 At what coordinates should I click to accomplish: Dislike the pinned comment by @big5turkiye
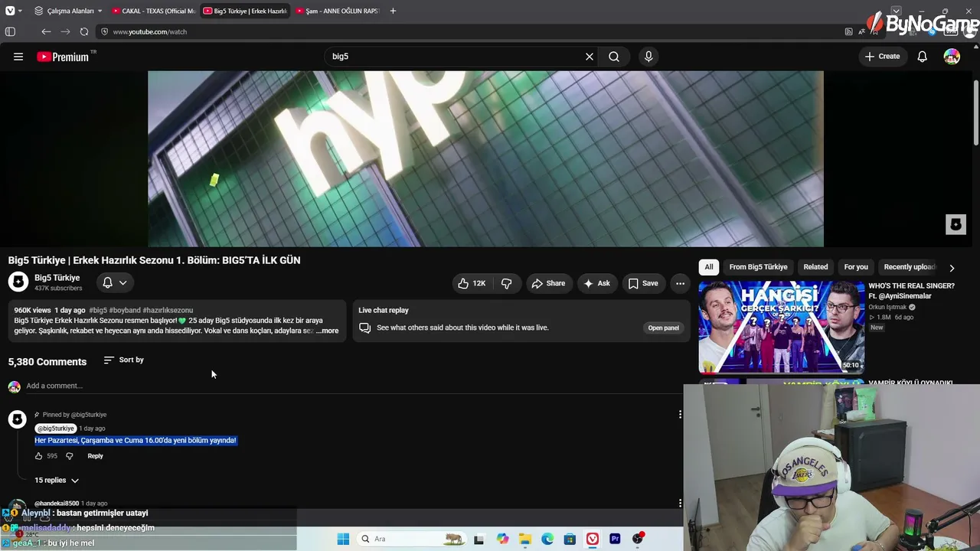point(69,456)
